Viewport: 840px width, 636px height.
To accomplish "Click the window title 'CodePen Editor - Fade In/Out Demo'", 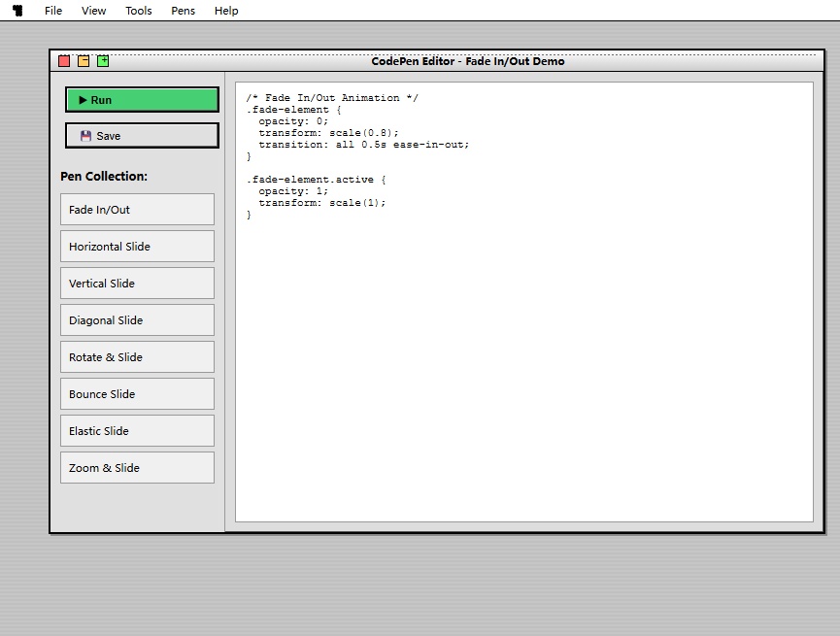I will [x=468, y=61].
